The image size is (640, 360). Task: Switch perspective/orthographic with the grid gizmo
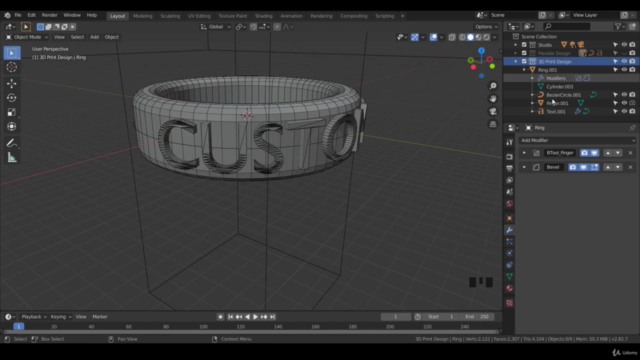493,124
